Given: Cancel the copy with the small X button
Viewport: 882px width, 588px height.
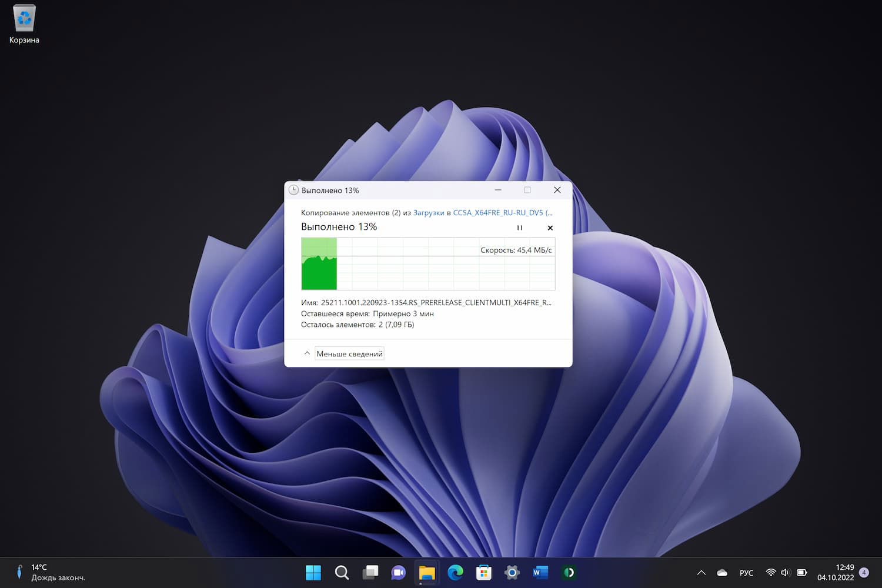Looking at the screenshot, I should pos(550,228).
